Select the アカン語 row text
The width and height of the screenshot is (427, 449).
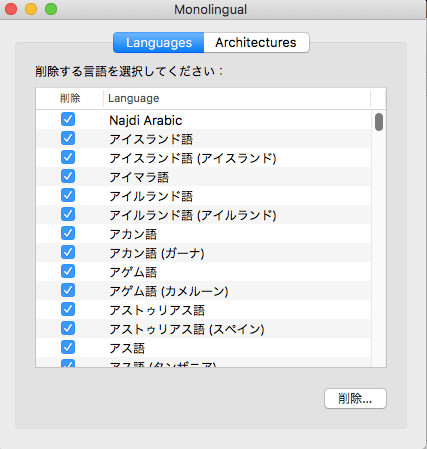[133, 234]
